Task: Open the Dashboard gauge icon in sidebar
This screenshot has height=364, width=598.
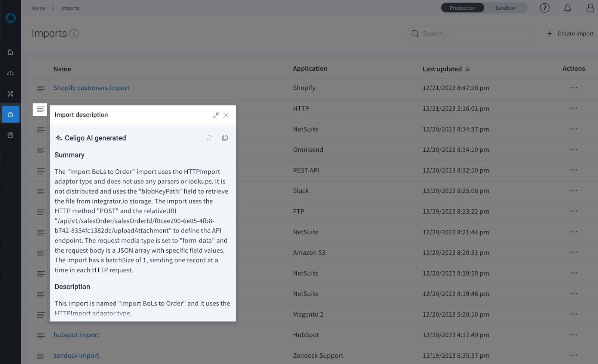Action: [x=10, y=73]
